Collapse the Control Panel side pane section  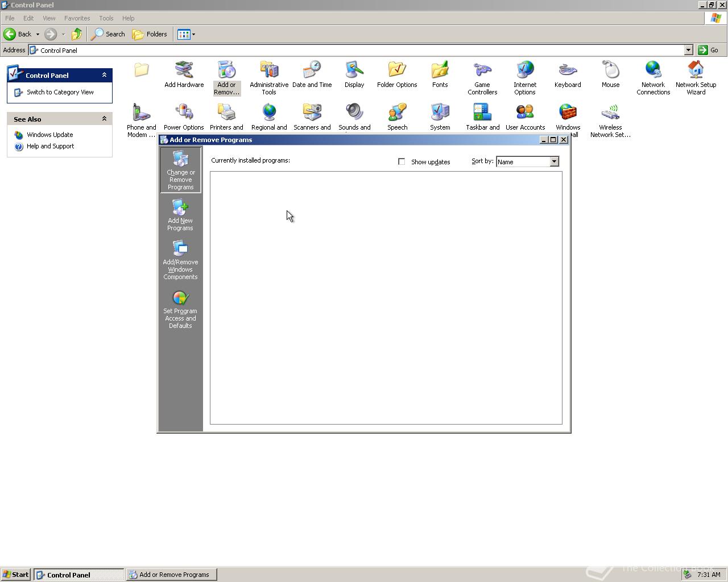coord(104,75)
